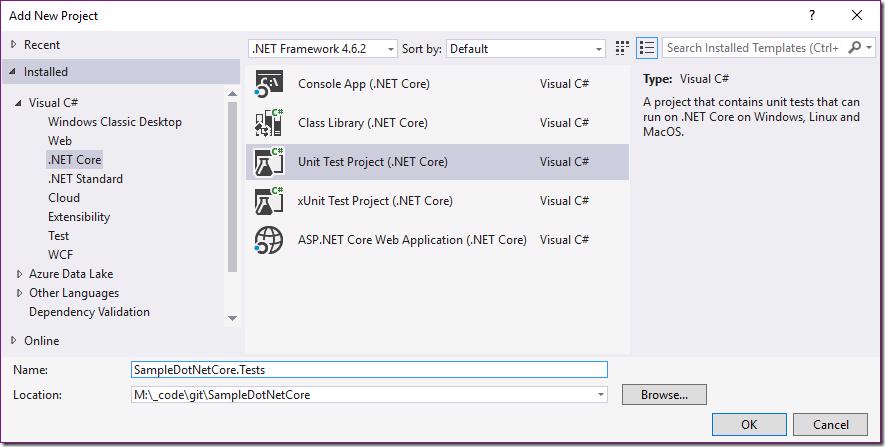Click the tree scrollbar up arrow
Image resolution: width=885 pixels, height=447 pixels.
coord(232,93)
